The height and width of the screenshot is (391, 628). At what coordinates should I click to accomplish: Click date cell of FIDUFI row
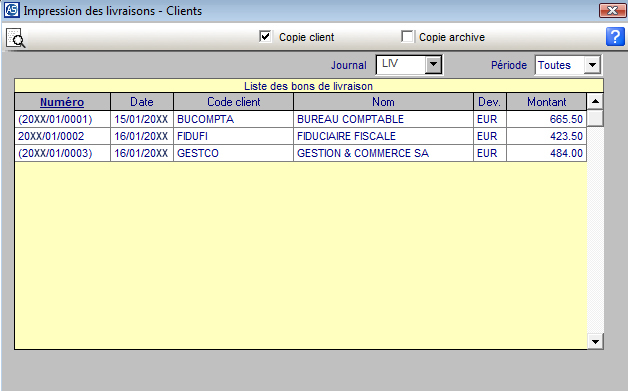pyautogui.click(x=141, y=136)
